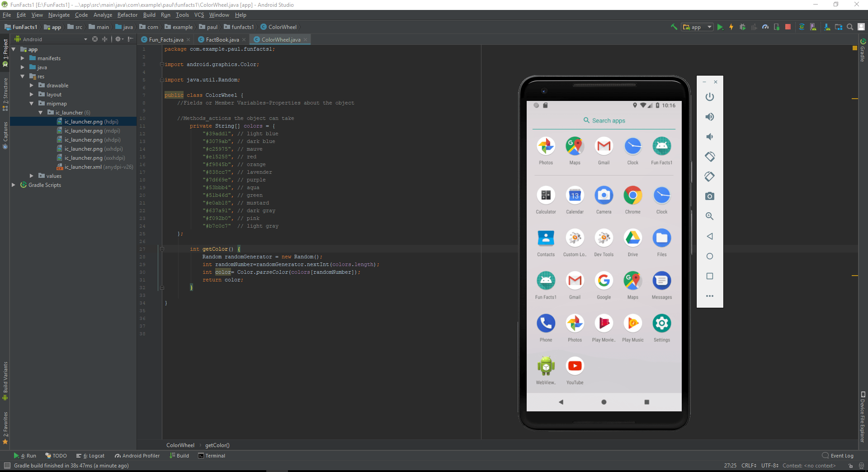The height and width of the screenshot is (472, 868).
Task: Click emulator volume down icon
Action: (x=710, y=137)
